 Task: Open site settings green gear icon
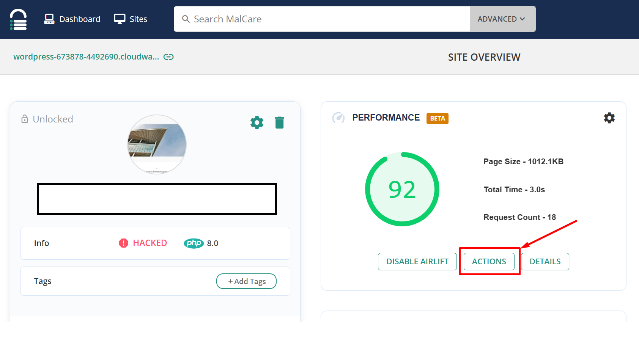pyautogui.click(x=257, y=122)
